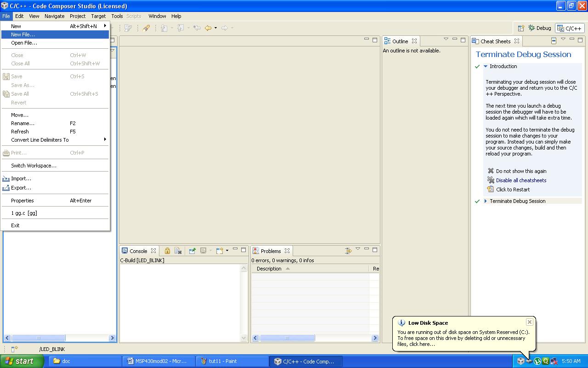Switch to the Debug perspective

click(x=539, y=28)
